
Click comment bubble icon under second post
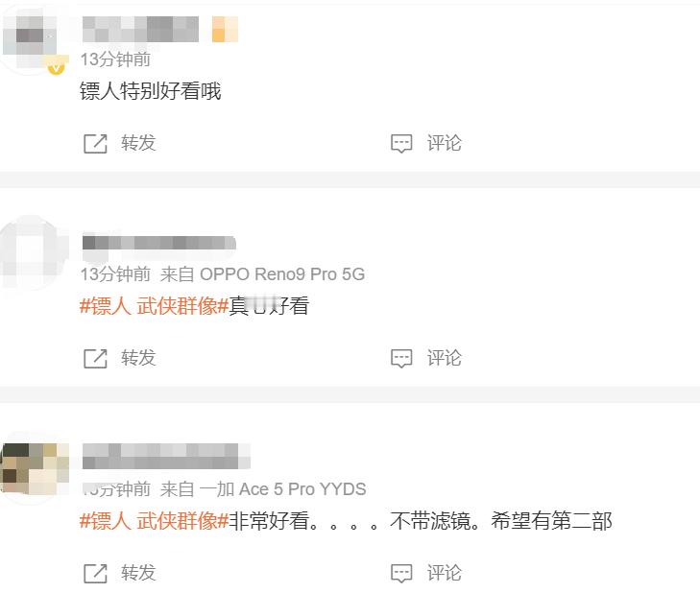[401, 358]
